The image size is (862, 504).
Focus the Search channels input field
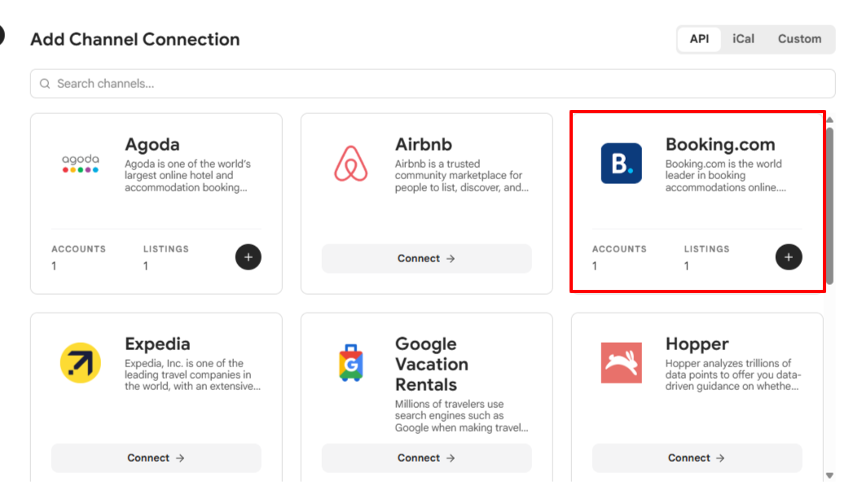433,84
